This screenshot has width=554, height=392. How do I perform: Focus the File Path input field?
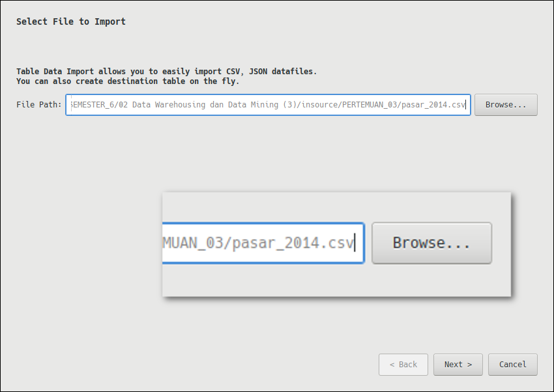(267, 105)
